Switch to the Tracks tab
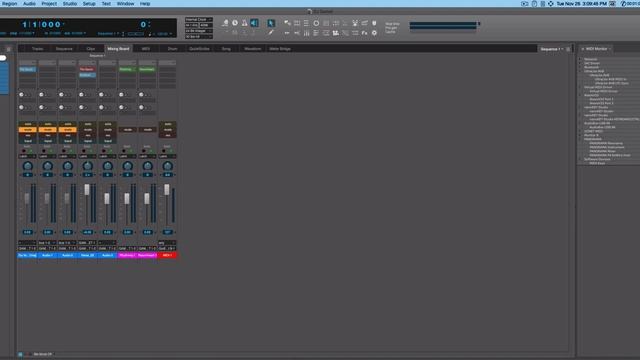 coord(38,49)
